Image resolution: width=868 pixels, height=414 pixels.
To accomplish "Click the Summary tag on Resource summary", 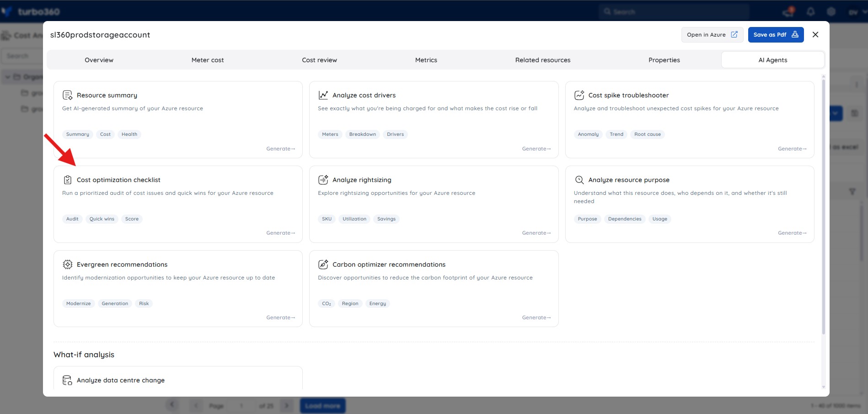I will [x=78, y=134].
